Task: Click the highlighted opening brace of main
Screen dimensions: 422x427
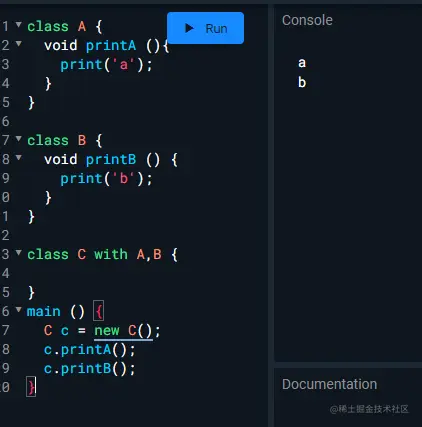Action: [x=99, y=311]
